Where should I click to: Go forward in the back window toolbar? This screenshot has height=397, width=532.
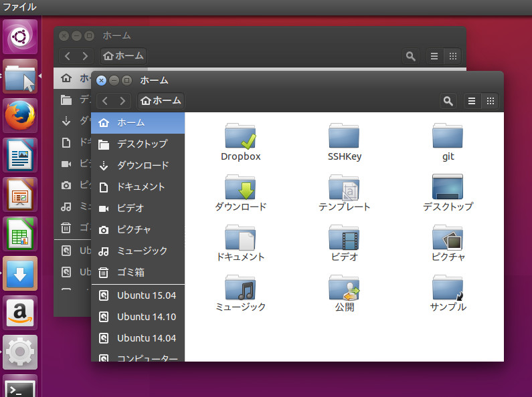85,56
